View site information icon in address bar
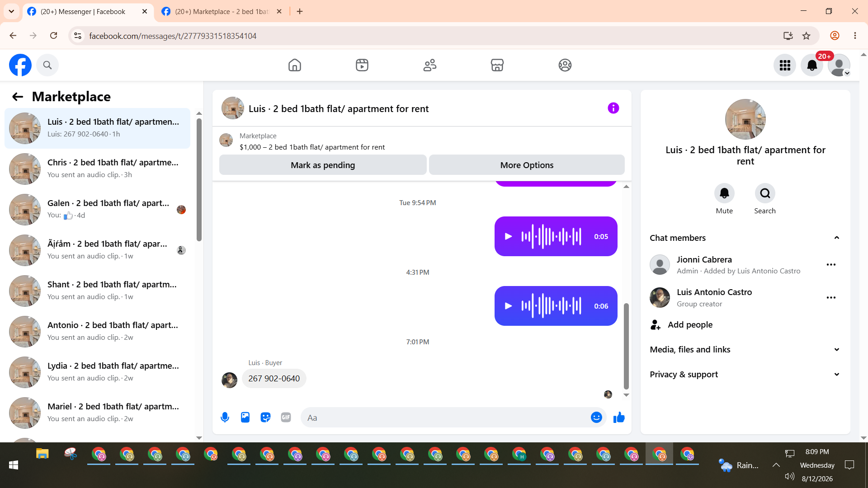Screen dimensions: 868x488 coord(78,36)
